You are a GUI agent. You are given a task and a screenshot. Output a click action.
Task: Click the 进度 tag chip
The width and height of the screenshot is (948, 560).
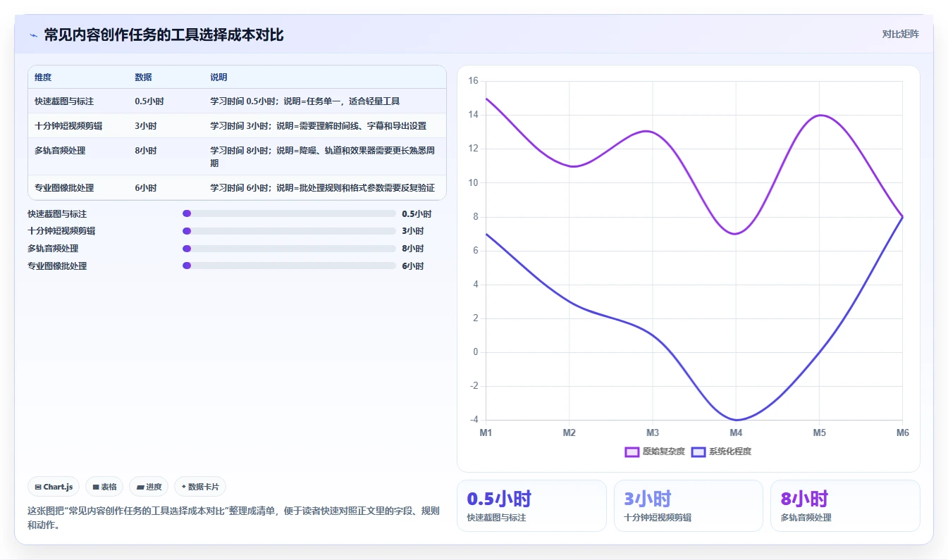coord(149,487)
